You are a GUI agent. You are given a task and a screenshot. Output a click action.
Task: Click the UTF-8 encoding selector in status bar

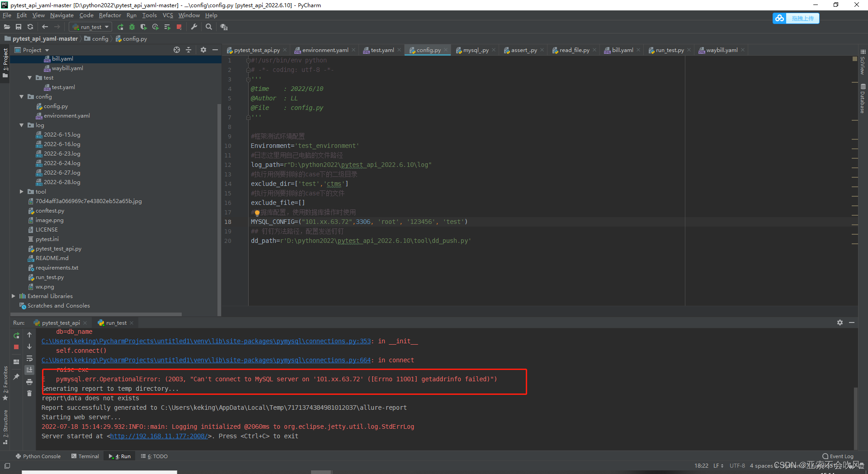tap(737, 466)
